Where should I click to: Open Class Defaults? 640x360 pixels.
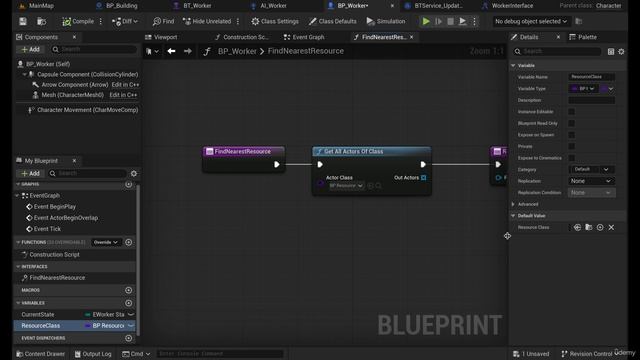coord(333,21)
